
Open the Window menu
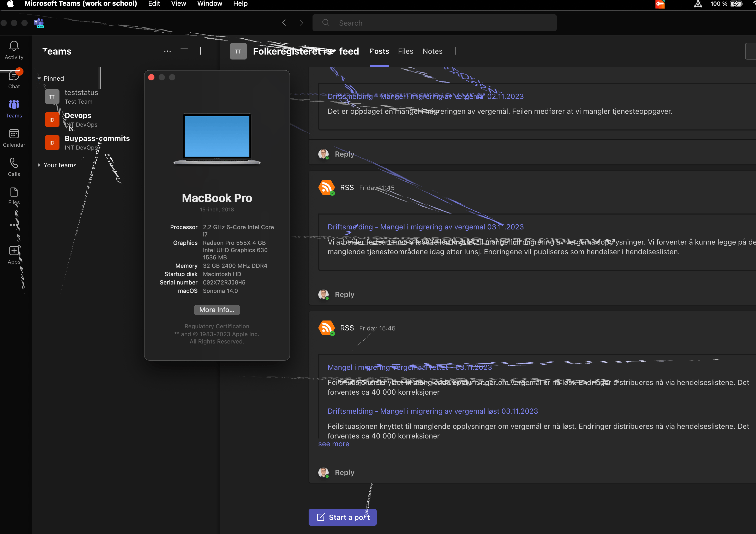click(209, 4)
